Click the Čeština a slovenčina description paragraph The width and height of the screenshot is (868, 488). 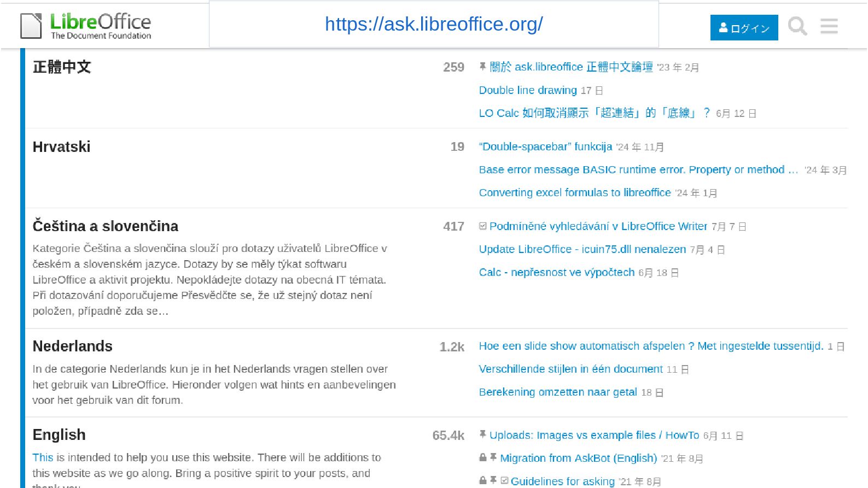coord(209,280)
